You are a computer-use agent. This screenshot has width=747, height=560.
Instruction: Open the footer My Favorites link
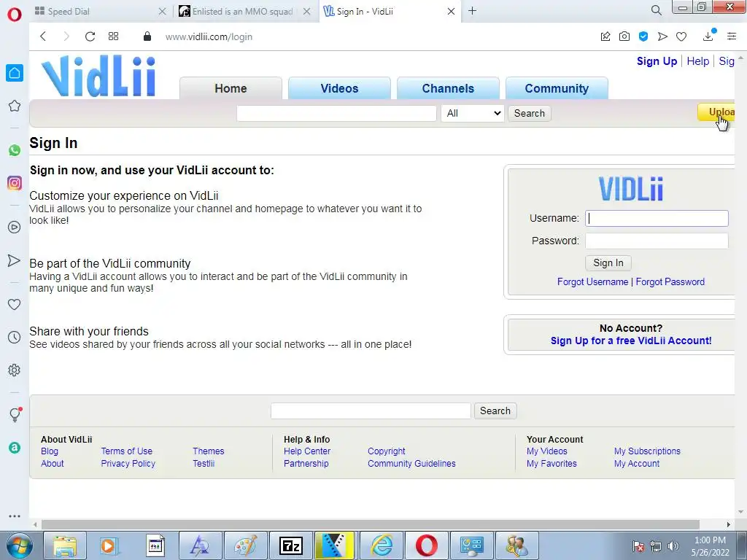(551, 463)
